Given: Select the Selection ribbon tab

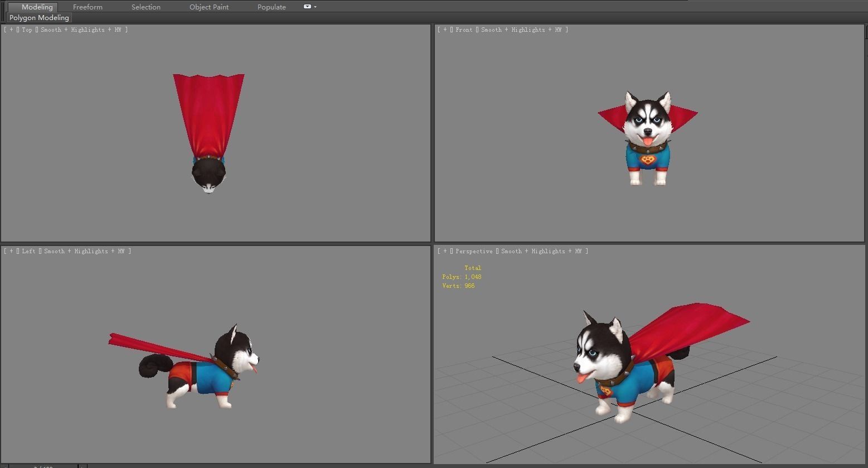Looking at the screenshot, I should 146,7.
